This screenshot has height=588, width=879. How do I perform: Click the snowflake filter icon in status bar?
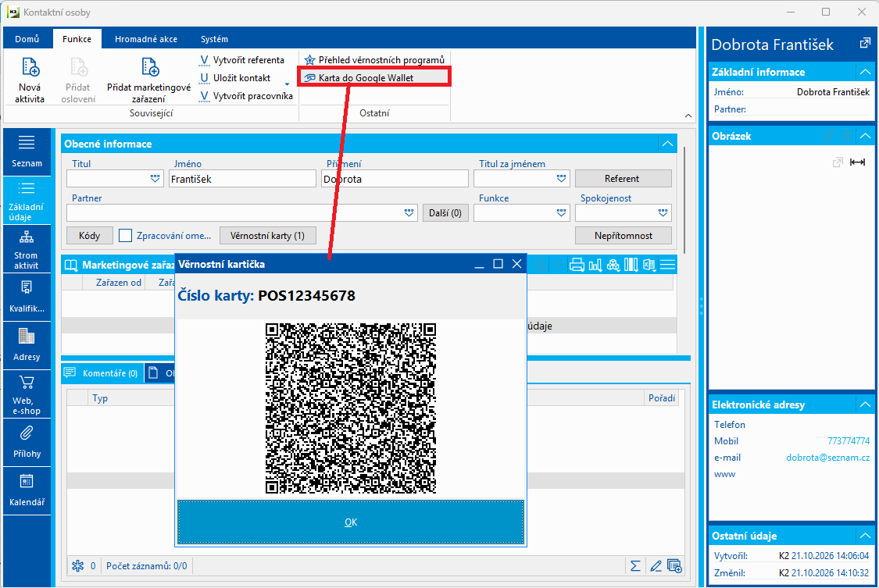78,566
